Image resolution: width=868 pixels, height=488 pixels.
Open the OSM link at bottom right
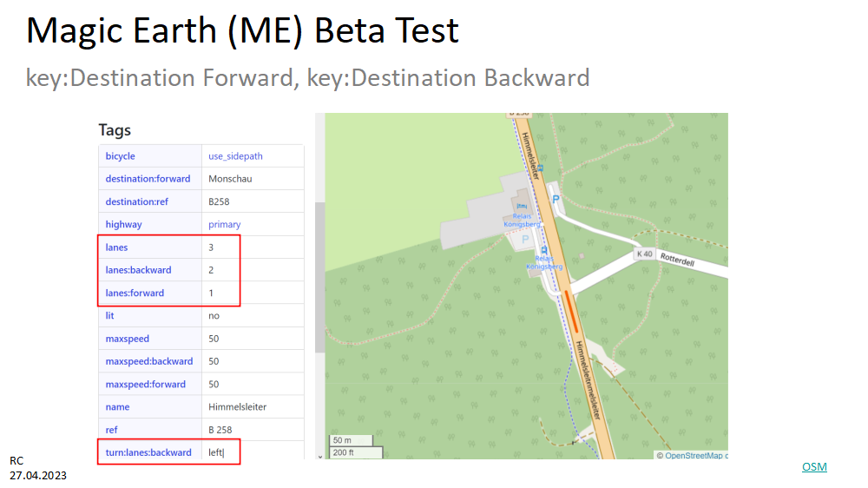click(x=814, y=467)
